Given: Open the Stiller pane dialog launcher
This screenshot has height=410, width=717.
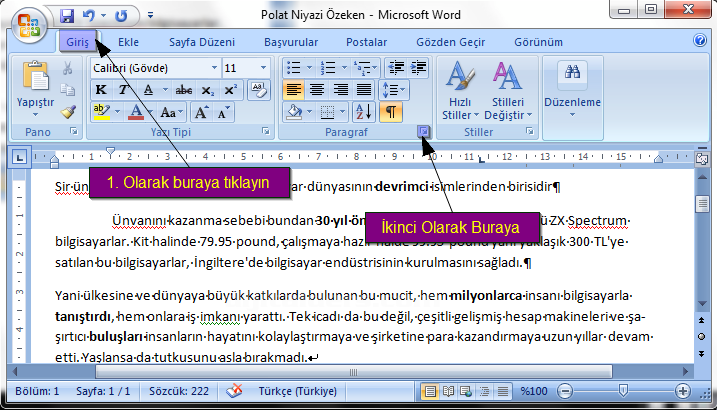Looking at the screenshot, I should coord(530,132).
